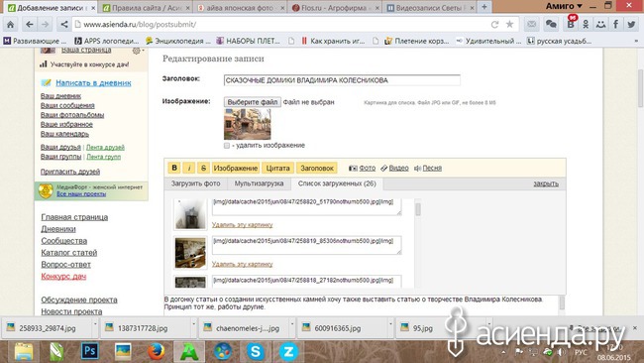Launch Photoshop from the taskbar
The width and height of the screenshot is (644, 363).
[x=89, y=352]
